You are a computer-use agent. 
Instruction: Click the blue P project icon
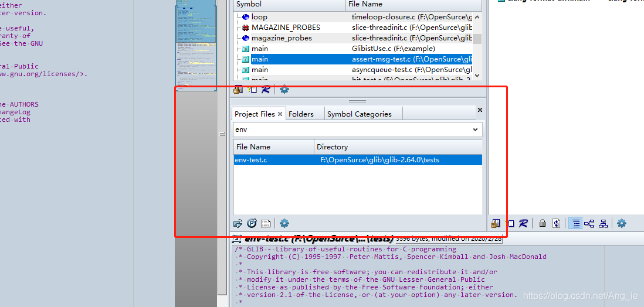click(x=252, y=223)
